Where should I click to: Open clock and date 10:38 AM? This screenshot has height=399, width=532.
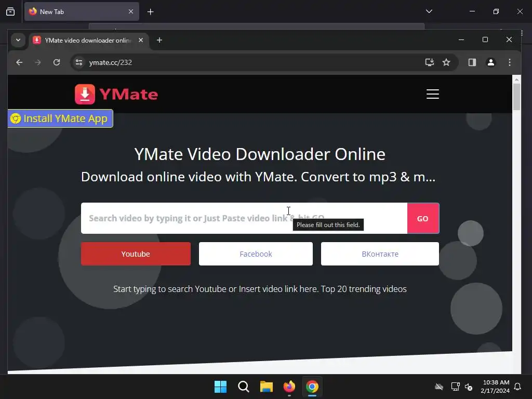click(495, 387)
